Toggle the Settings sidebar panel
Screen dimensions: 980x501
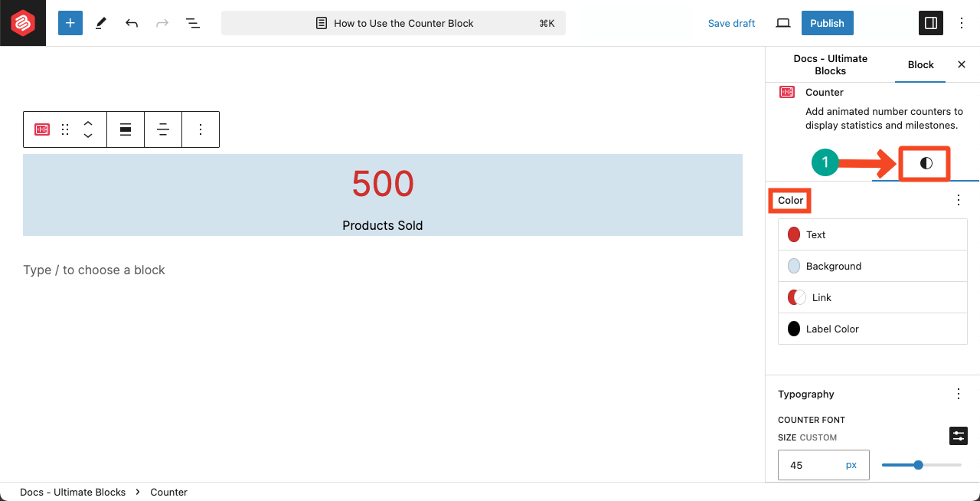[931, 23]
